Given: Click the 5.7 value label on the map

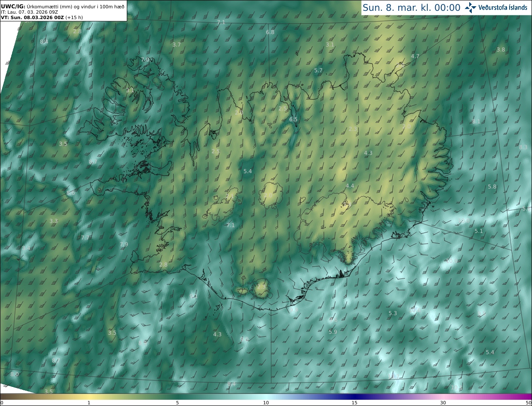Looking at the screenshot, I should point(318,71).
